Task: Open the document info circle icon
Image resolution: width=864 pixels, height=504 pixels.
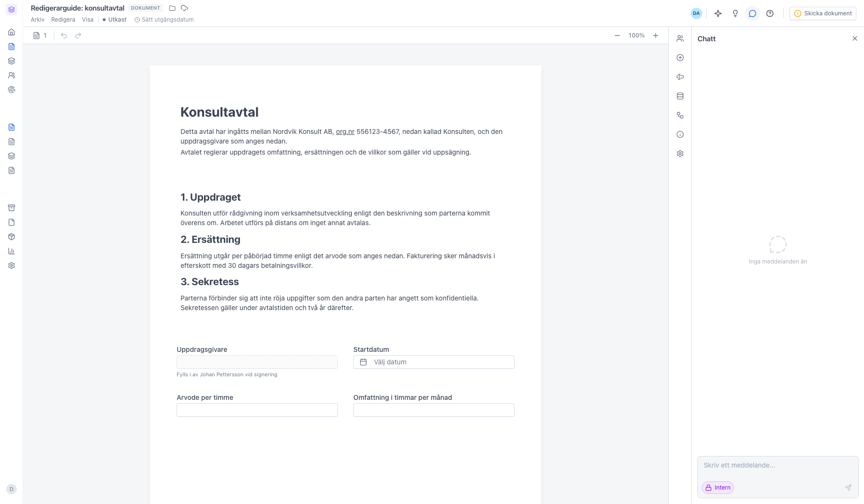Action: pos(680,134)
